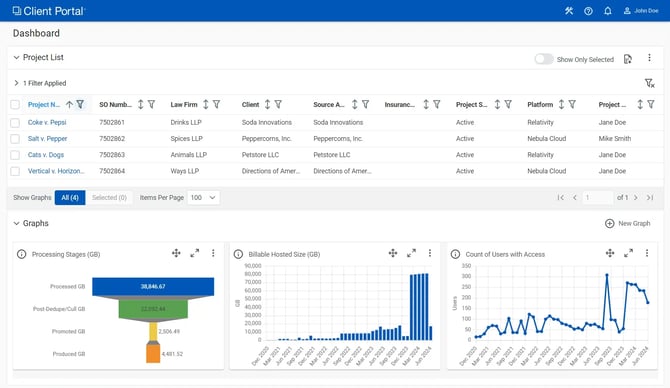Open Platform column filter
Screen dimensions: 670x388
572,104
